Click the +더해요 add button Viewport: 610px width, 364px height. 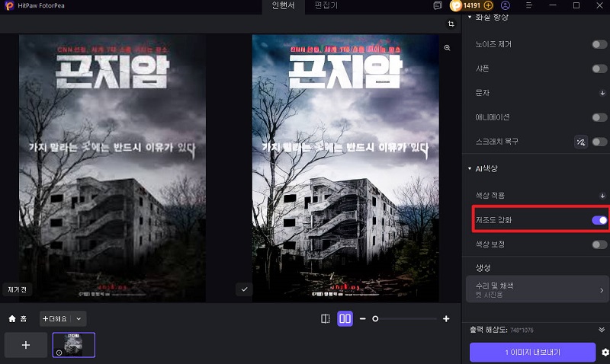click(55, 319)
